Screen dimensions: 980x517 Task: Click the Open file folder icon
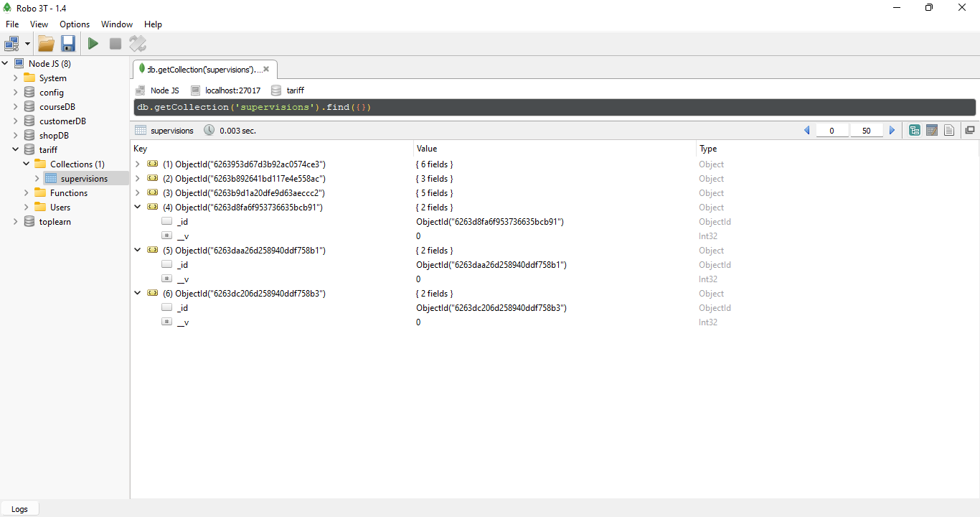click(x=46, y=44)
